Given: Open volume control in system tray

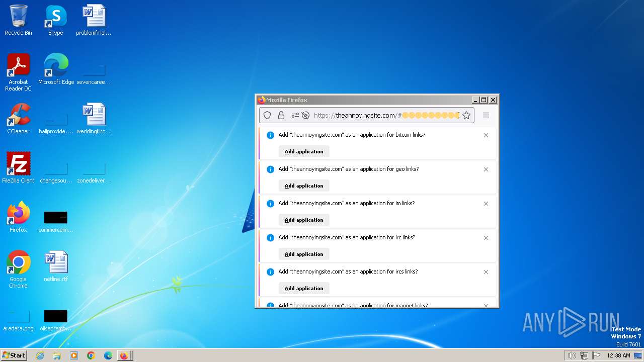Looking at the screenshot, I should tap(572, 355).
